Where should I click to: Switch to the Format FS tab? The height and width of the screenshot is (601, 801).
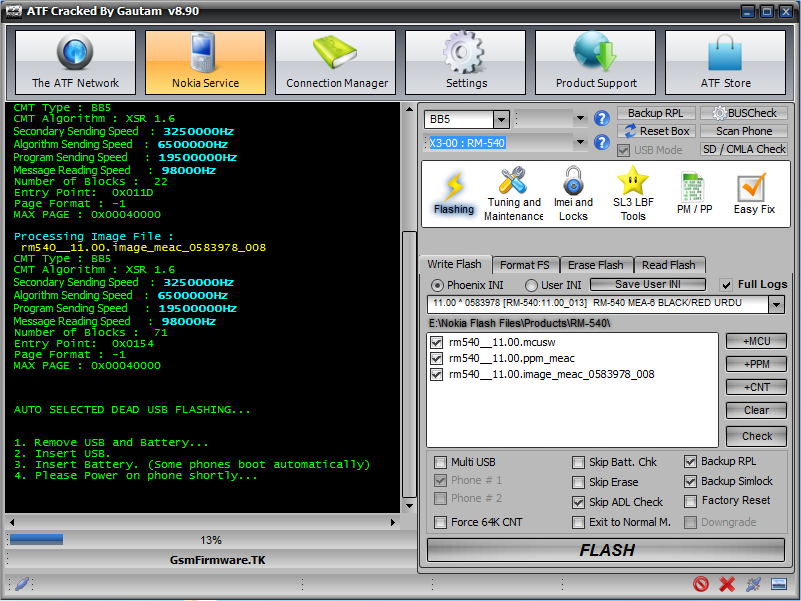[x=525, y=265]
